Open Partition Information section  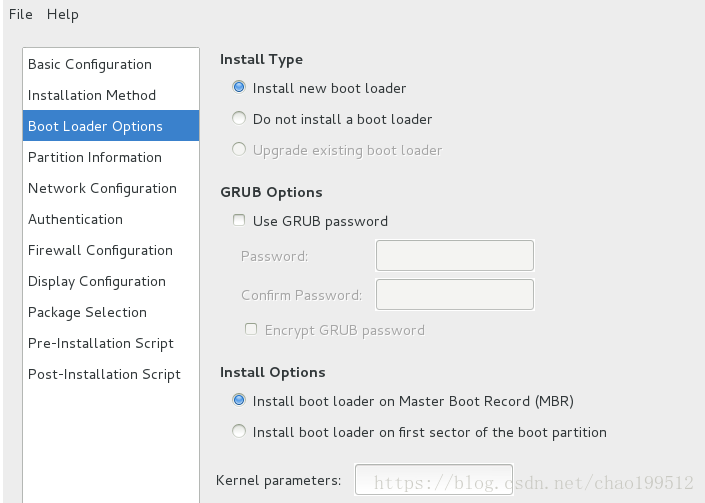coord(111,157)
